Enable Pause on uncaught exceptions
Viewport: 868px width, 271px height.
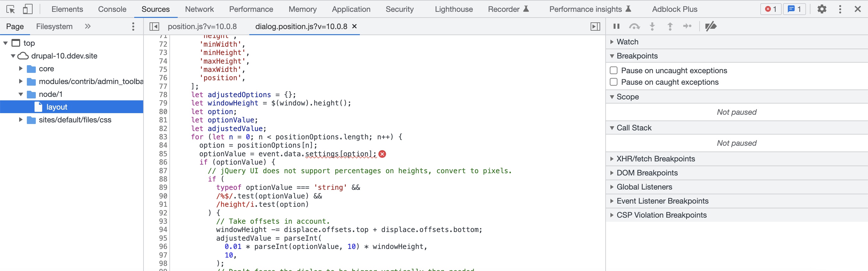point(614,70)
